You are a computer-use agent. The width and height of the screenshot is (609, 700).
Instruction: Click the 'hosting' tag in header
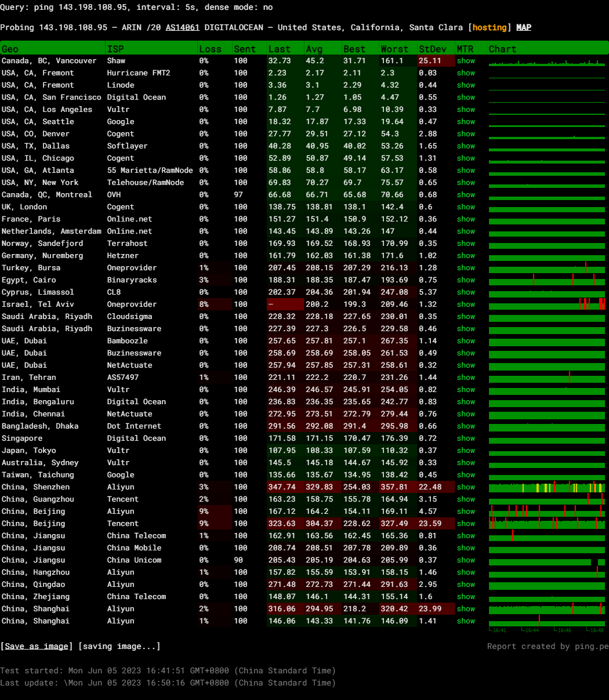click(489, 27)
